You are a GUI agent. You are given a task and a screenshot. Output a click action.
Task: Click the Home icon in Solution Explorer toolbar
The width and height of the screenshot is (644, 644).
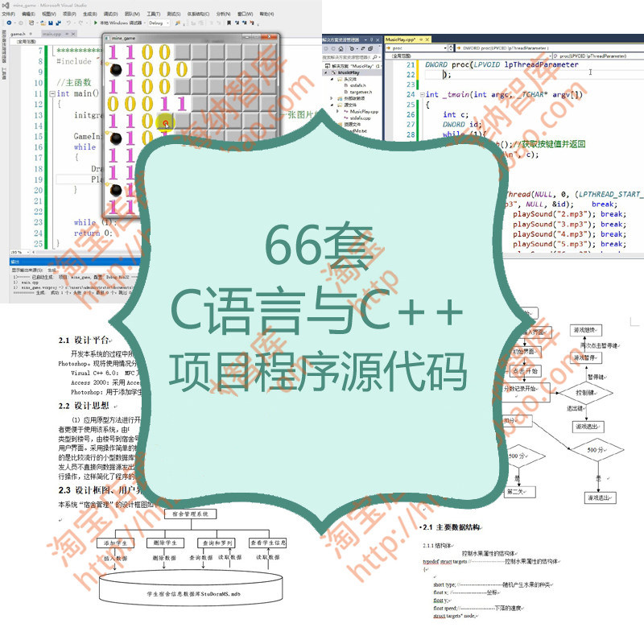pos(341,49)
